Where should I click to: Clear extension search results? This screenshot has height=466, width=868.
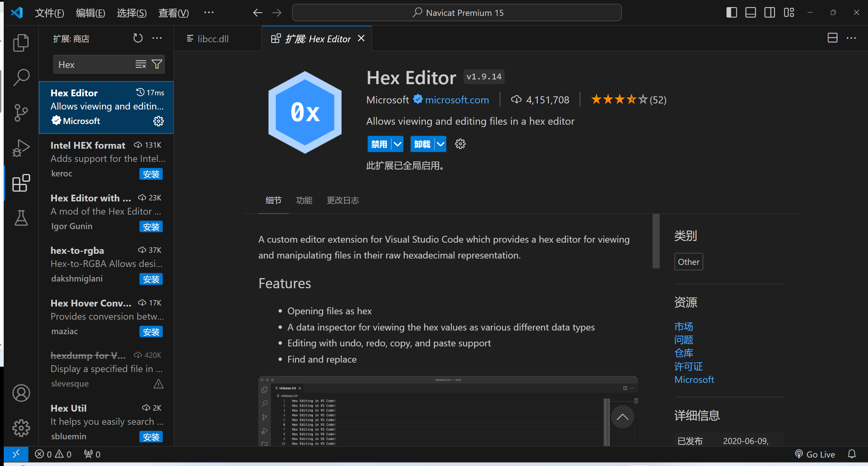click(x=141, y=64)
